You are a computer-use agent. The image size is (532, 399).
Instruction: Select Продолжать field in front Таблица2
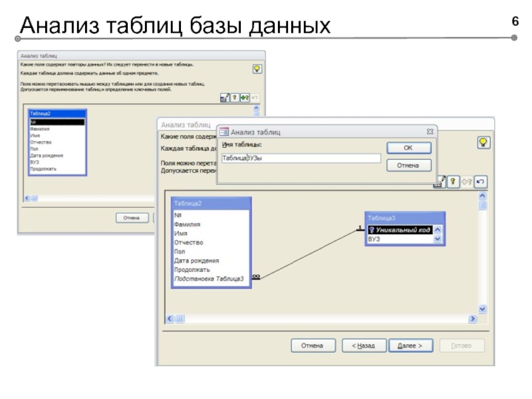tap(211, 270)
